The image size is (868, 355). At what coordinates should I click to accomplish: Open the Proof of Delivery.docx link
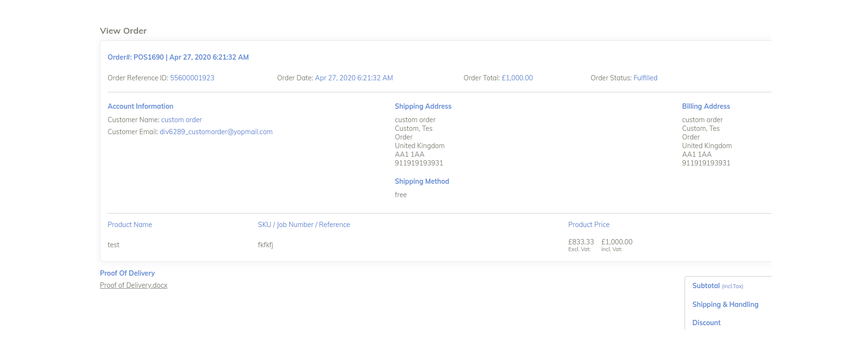134,285
